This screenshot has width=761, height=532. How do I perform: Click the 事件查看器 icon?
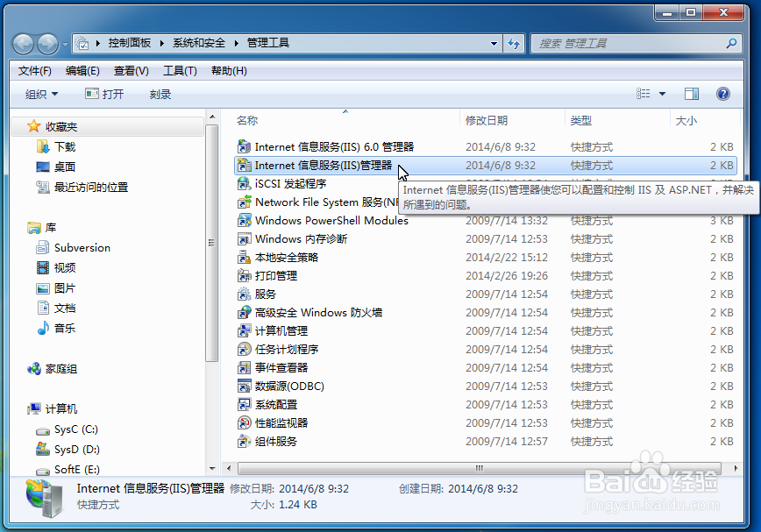[x=244, y=368]
